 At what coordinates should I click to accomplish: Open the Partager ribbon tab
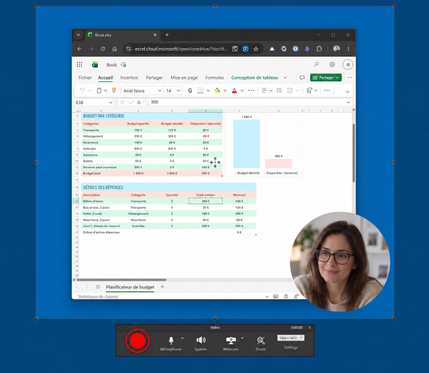pos(154,77)
